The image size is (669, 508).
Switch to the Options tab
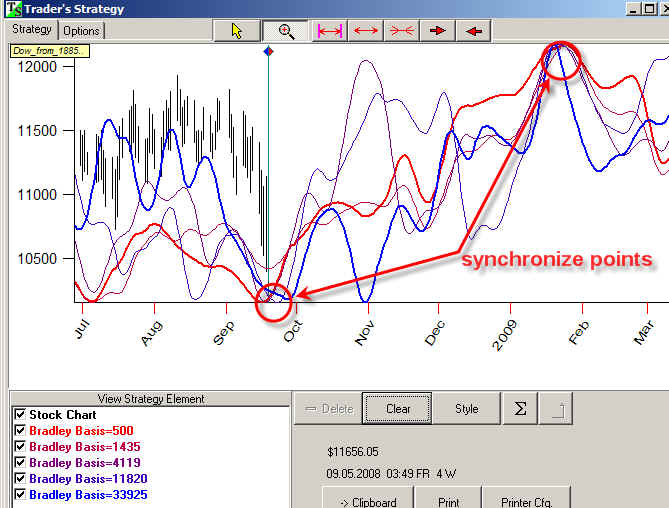point(81,31)
